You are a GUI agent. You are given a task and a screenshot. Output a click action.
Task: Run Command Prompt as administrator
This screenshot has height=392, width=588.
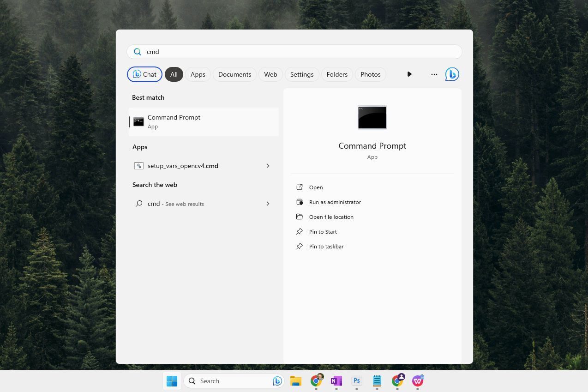point(335,202)
